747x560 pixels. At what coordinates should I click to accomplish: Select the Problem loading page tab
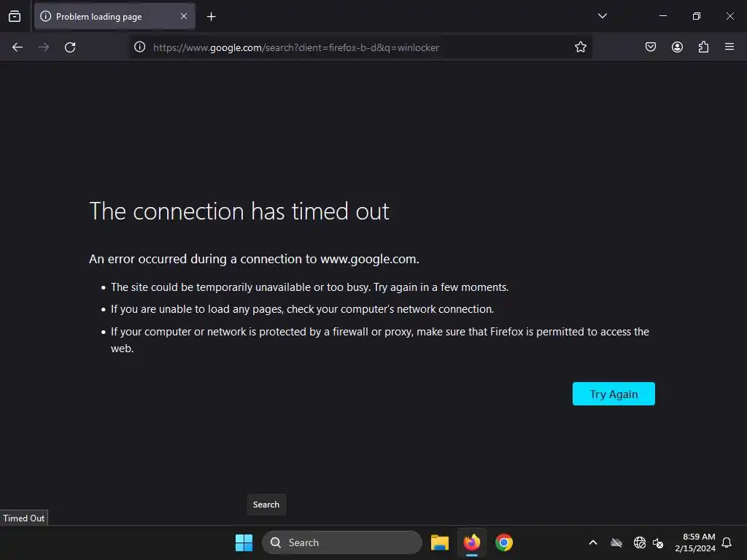[115, 16]
